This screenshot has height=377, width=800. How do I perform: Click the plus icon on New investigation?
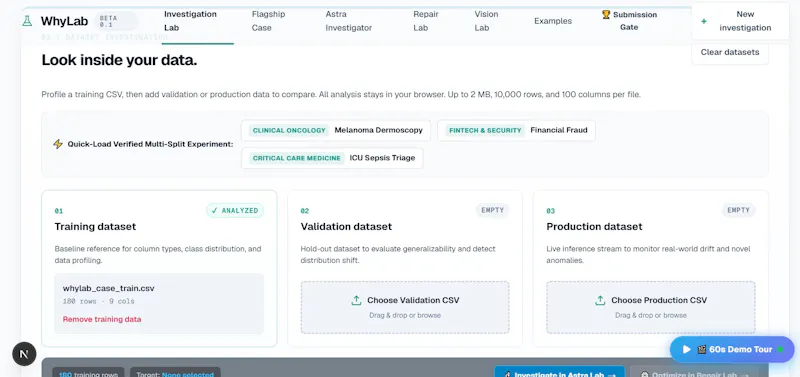point(704,21)
